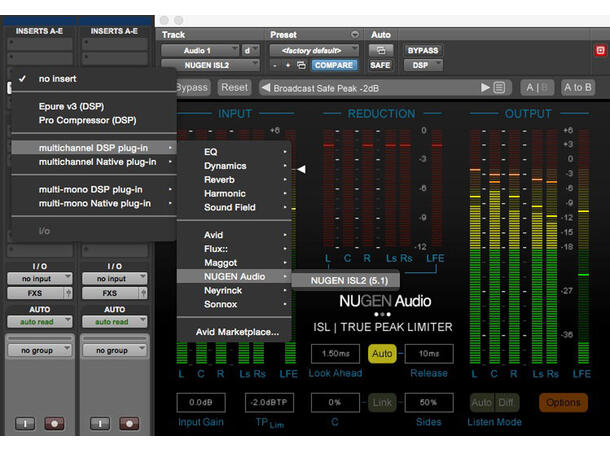Screen dimensions: 610x450
Task: Open the Dynamics category submenu
Action: tap(234, 166)
